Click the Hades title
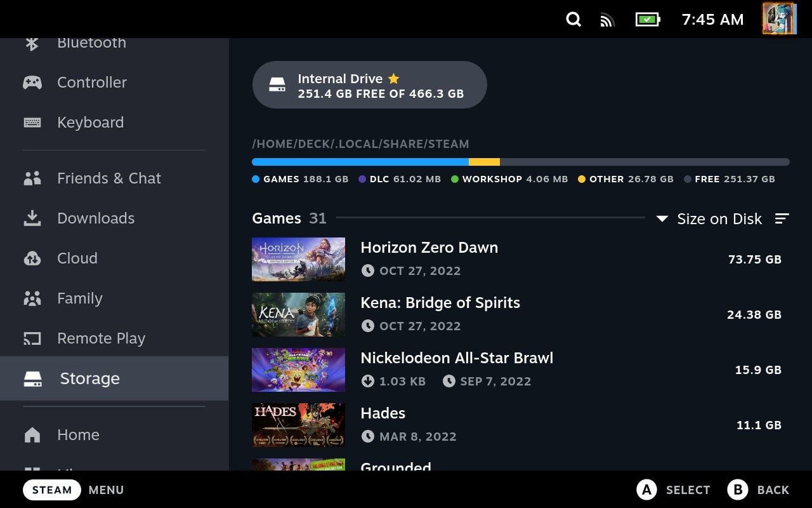The height and width of the screenshot is (508, 812). [x=383, y=413]
